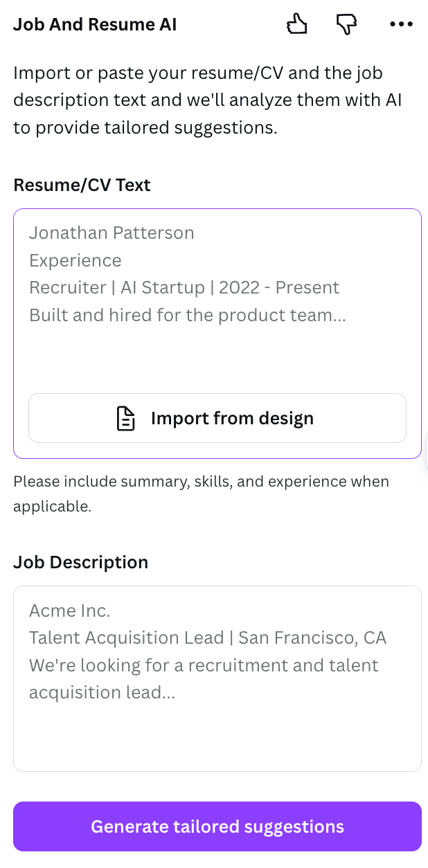Click the Resume/CV Text section heading
Screen dimensions: 428x868
click(82, 185)
